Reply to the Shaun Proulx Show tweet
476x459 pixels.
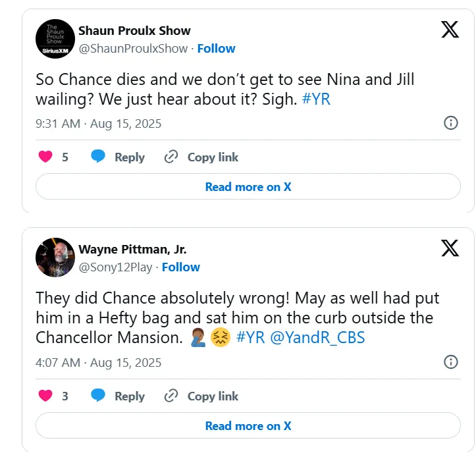pos(119,157)
